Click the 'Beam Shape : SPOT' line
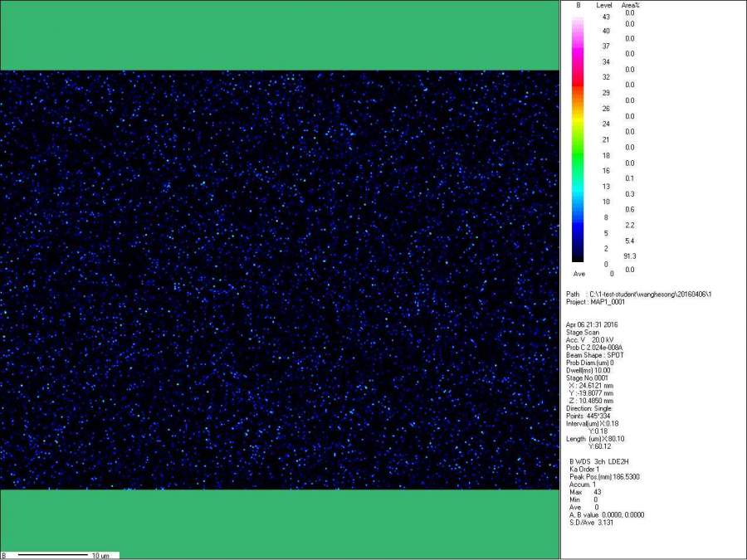The width and height of the screenshot is (747, 560). tap(595, 355)
